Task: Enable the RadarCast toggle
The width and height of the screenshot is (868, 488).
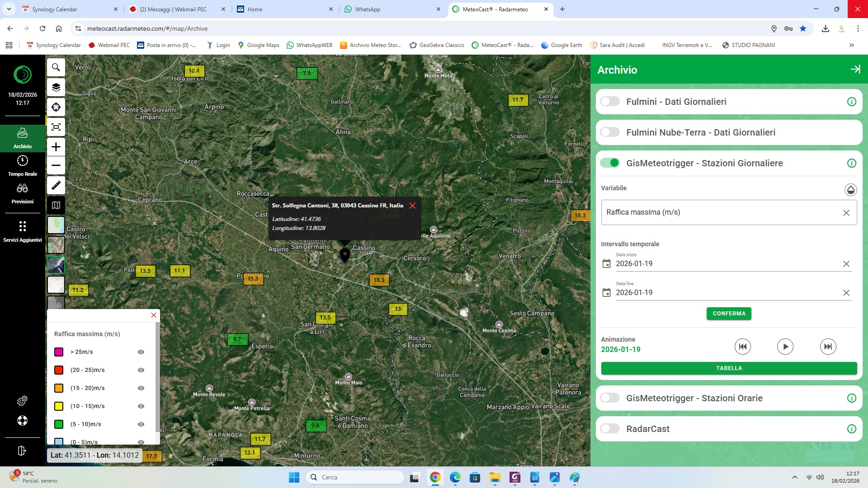Action: (610, 429)
